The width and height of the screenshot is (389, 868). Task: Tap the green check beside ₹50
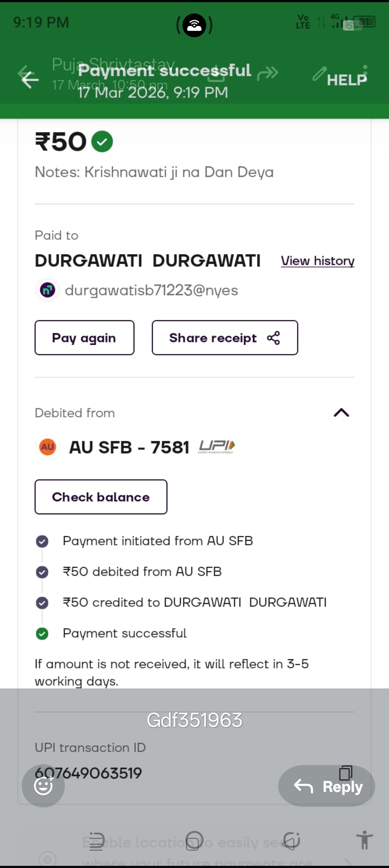coord(102,141)
